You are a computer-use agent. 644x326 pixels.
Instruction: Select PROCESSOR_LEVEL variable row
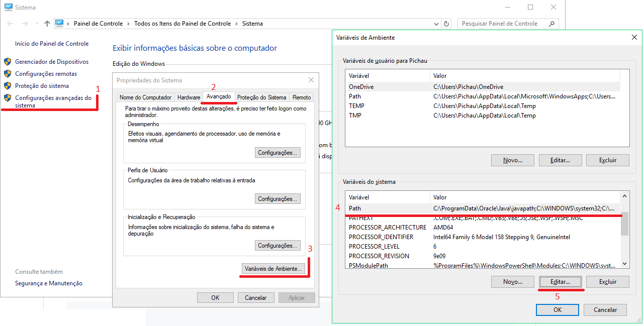[483, 247]
